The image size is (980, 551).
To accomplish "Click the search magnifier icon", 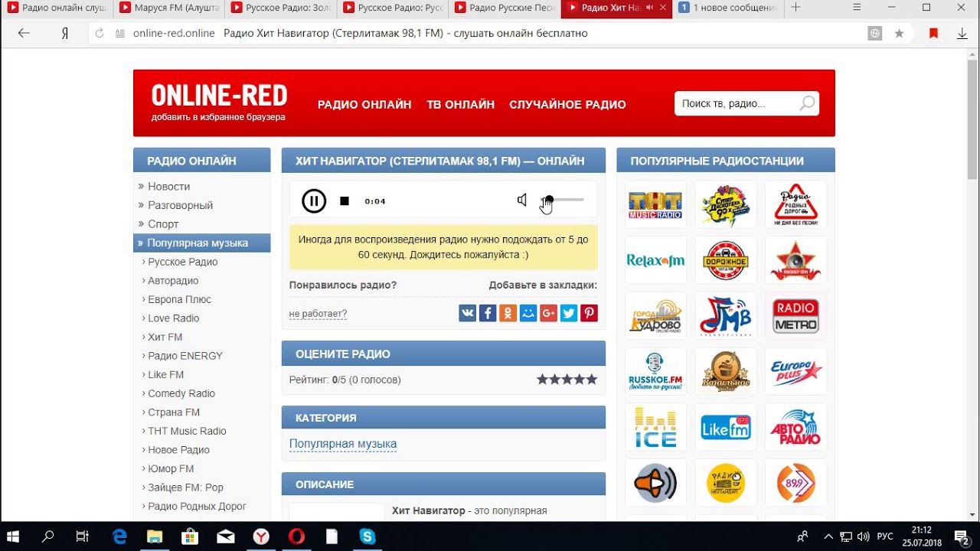I will [807, 103].
